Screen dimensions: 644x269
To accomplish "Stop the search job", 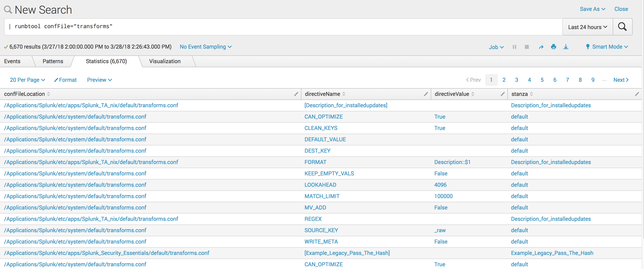I will pos(527,47).
